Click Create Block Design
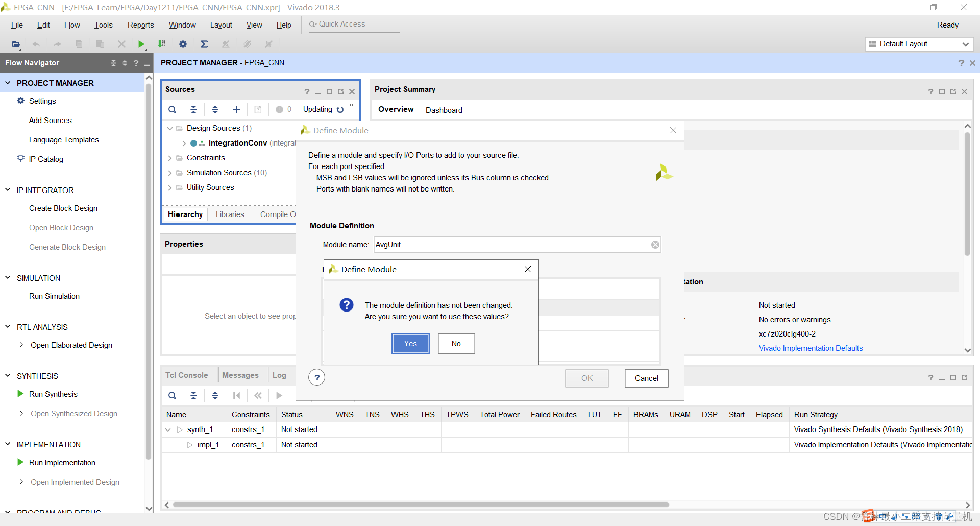The width and height of the screenshot is (980, 526). click(x=63, y=208)
